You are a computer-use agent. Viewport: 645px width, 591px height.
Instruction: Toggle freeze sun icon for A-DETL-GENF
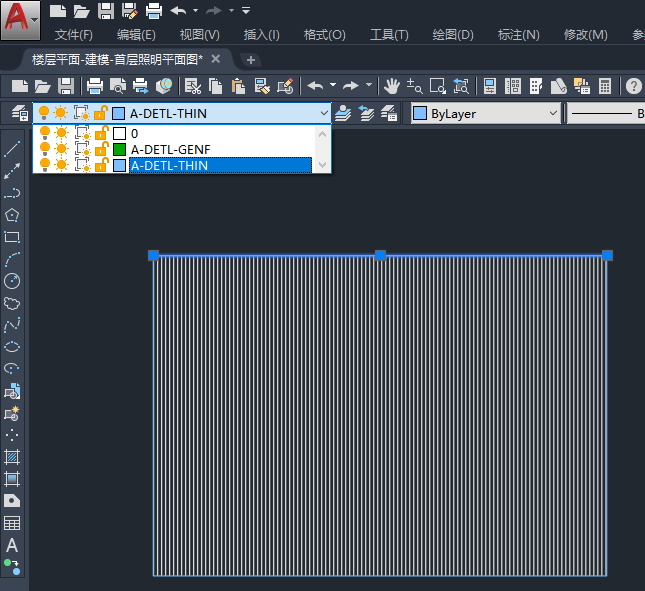click(62, 149)
